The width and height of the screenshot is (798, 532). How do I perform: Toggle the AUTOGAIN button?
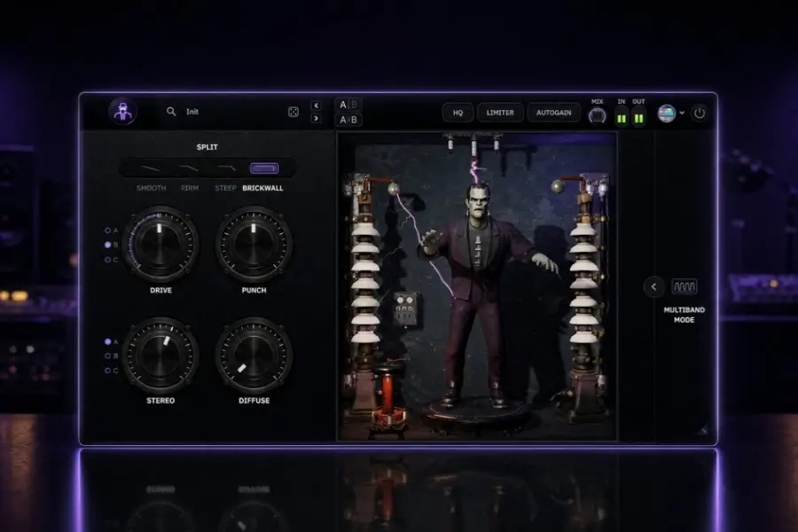pos(553,113)
